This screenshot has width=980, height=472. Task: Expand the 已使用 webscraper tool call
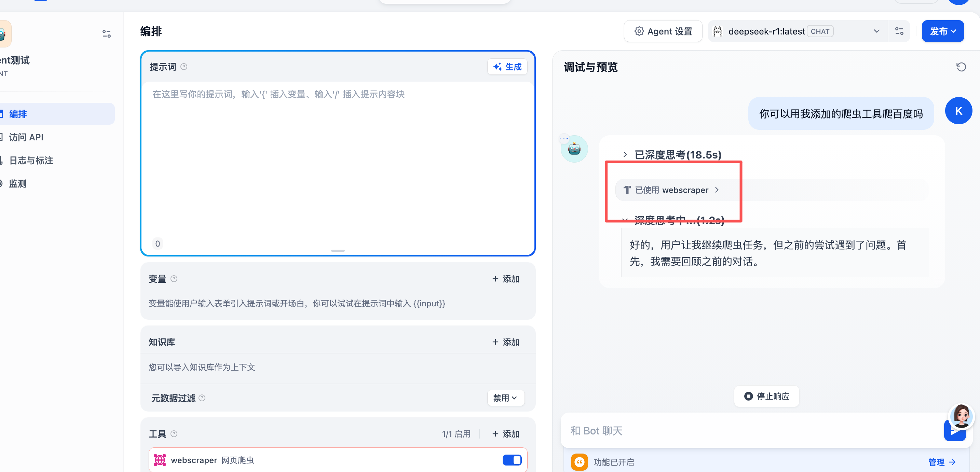click(672, 190)
